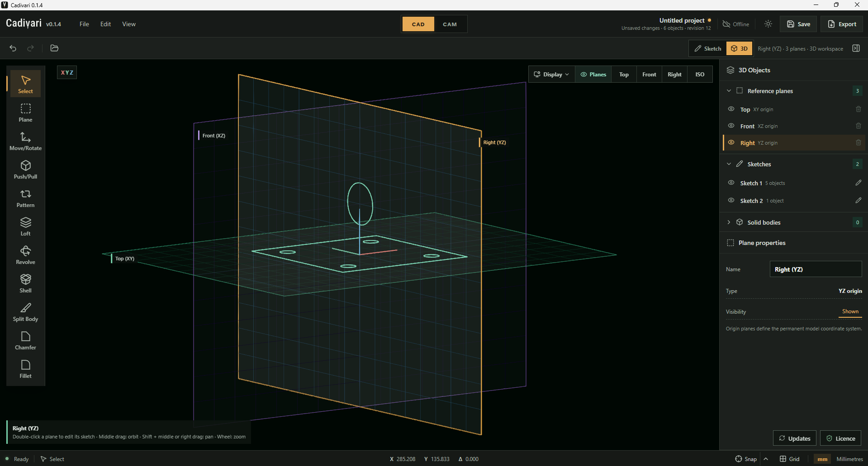Collapse the side panel layout icon

tap(856, 48)
